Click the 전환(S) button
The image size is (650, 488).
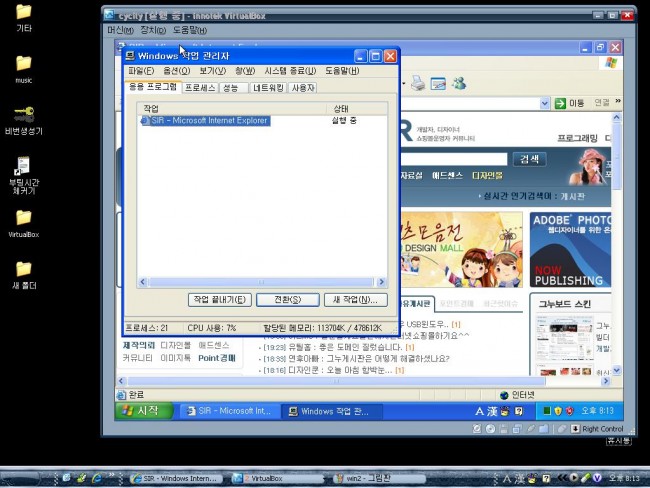(x=288, y=300)
